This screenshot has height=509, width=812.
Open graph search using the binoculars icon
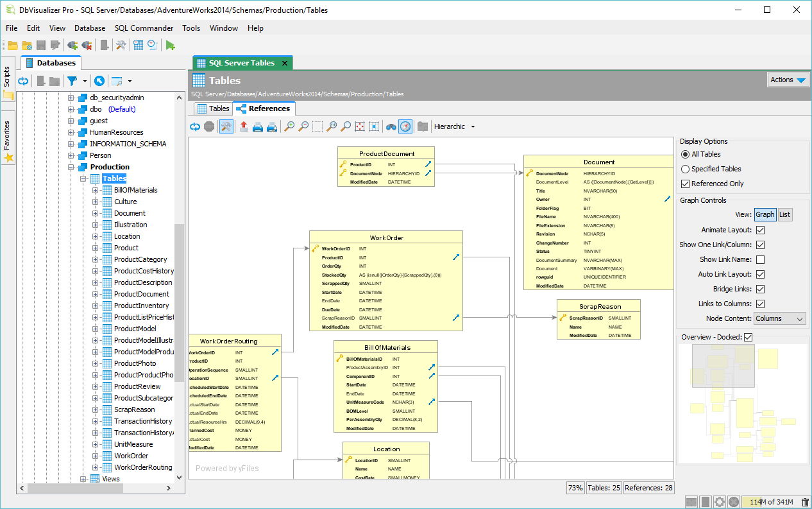[392, 126]
